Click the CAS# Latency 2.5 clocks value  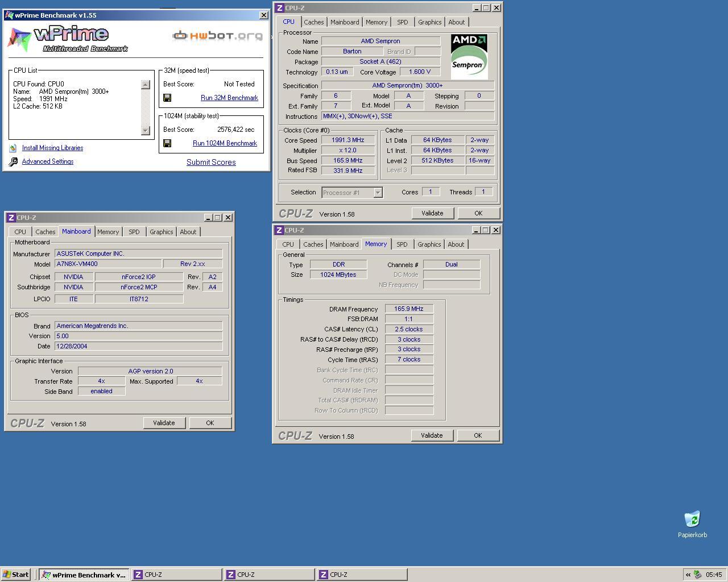(x=409, y=329)
